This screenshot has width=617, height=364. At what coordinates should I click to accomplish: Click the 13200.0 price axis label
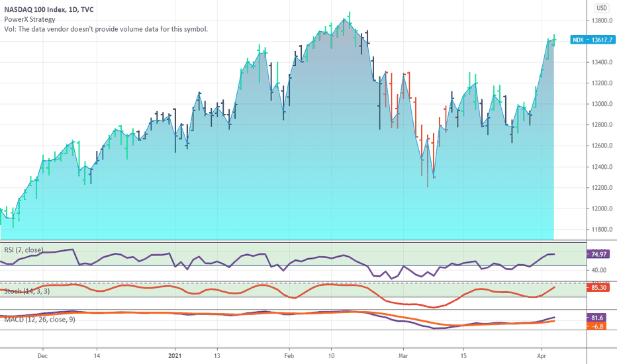click(x=602, y=83)
